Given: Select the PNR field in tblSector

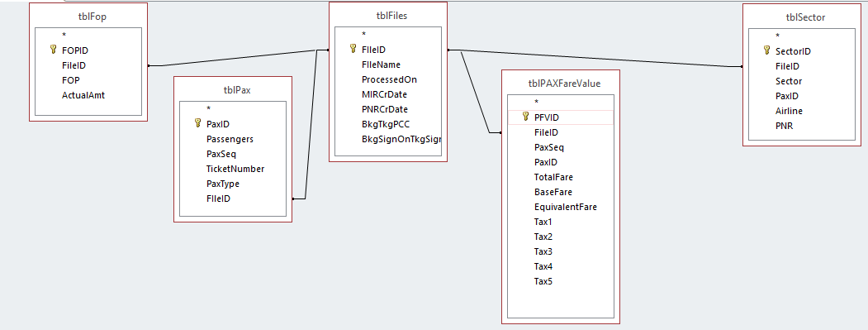Looking at the screenshot, I should click(x=802, y=126).
